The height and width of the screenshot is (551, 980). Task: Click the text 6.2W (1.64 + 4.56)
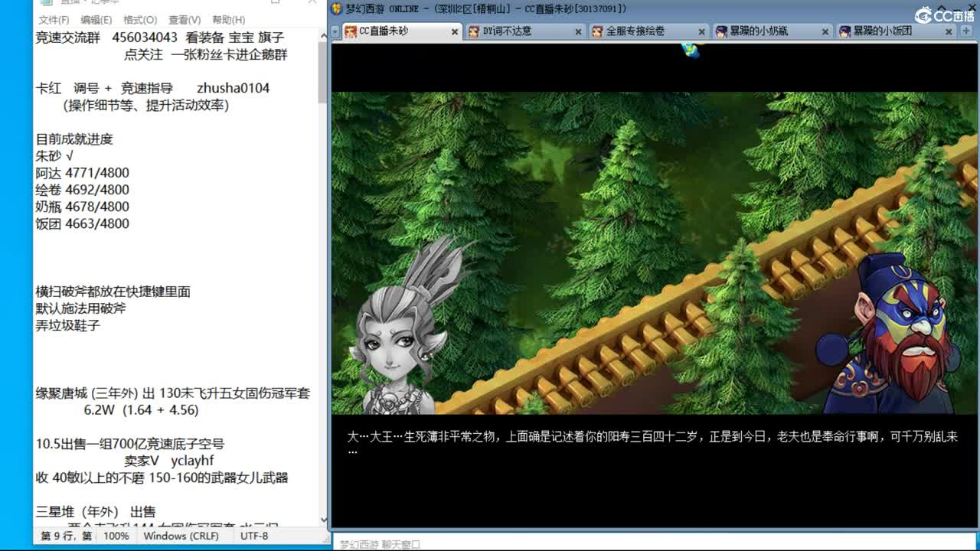pos(141,410)
